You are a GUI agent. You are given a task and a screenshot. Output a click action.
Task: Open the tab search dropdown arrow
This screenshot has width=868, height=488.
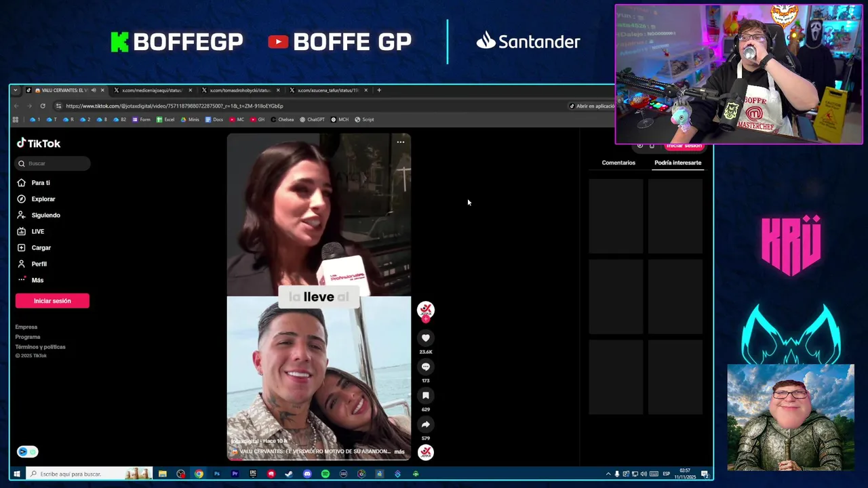click(x=15, y=90)
